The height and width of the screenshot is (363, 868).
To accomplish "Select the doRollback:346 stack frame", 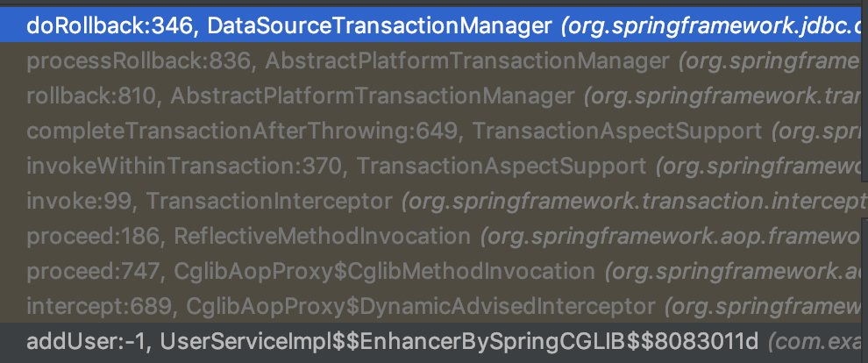I will click(103, 26).
